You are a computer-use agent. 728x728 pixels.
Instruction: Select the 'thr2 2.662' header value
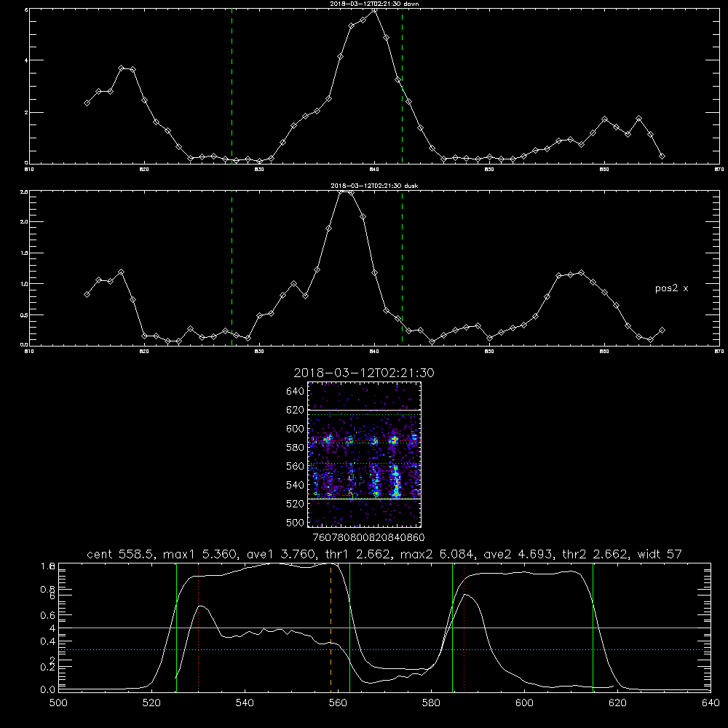click(595, 554)
